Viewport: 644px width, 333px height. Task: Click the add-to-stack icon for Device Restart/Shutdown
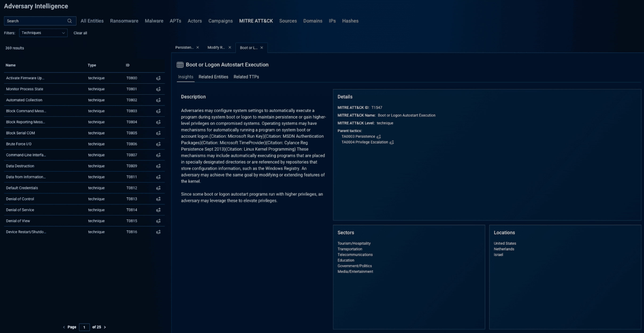point(158,232)
